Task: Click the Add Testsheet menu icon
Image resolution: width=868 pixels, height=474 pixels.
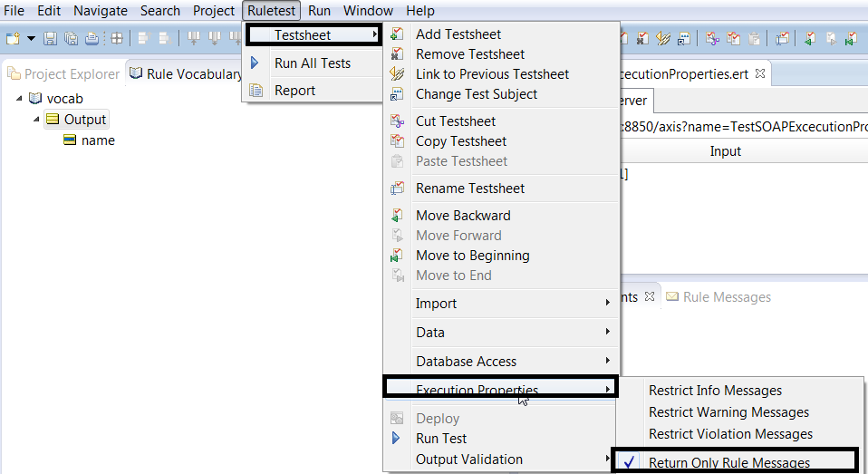Action: click(x=397, y=34)
